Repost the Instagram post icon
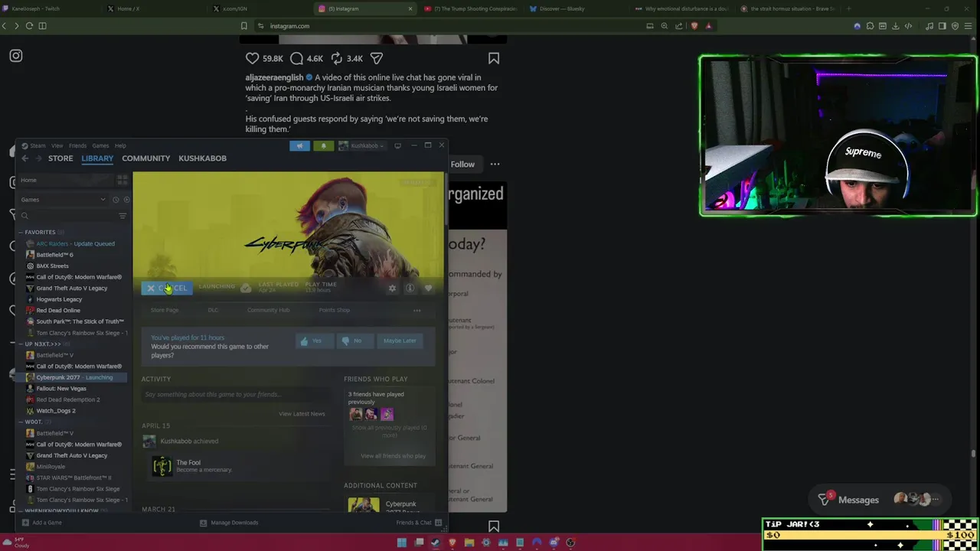The height and width of the screenshot is (551, 980). click(x=336, y=58)
